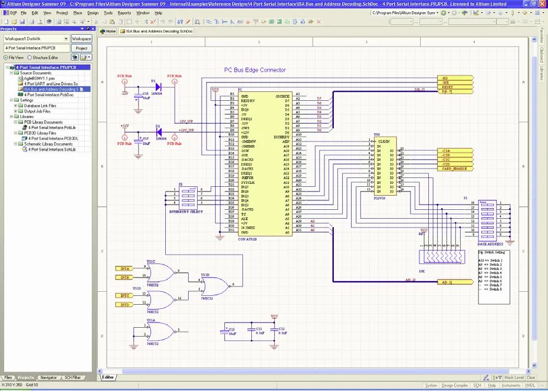Screen dimensions: 548x392
Task: Click the rubber stamp paste icon
Action: click(x=120, y=22)
